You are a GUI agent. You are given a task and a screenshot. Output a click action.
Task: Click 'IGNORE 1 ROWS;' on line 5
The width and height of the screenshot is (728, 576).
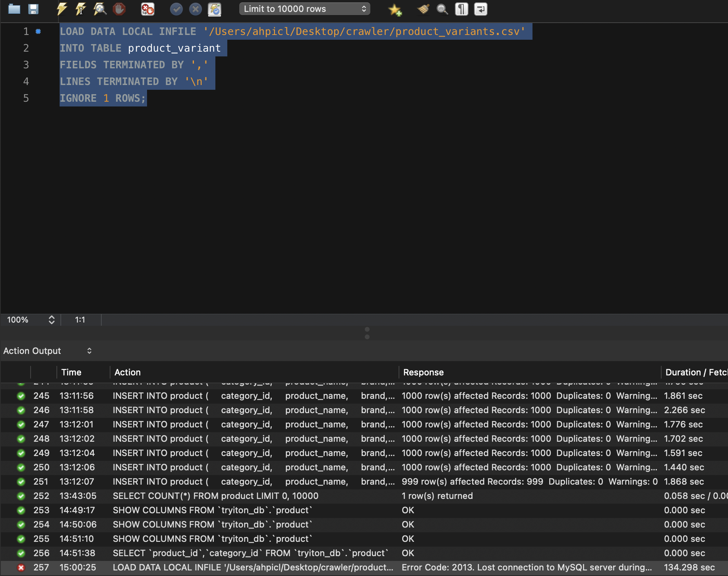pyautogui.click(x=103, y=98)
